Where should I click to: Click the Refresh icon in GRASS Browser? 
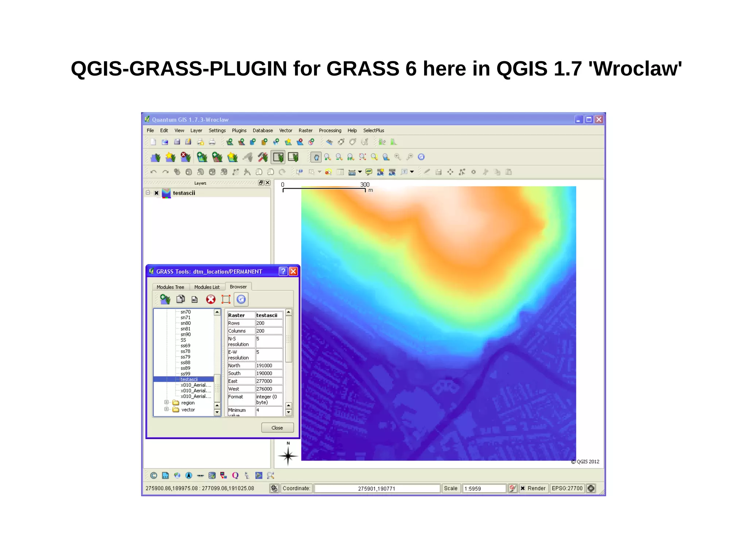(241, 300)
